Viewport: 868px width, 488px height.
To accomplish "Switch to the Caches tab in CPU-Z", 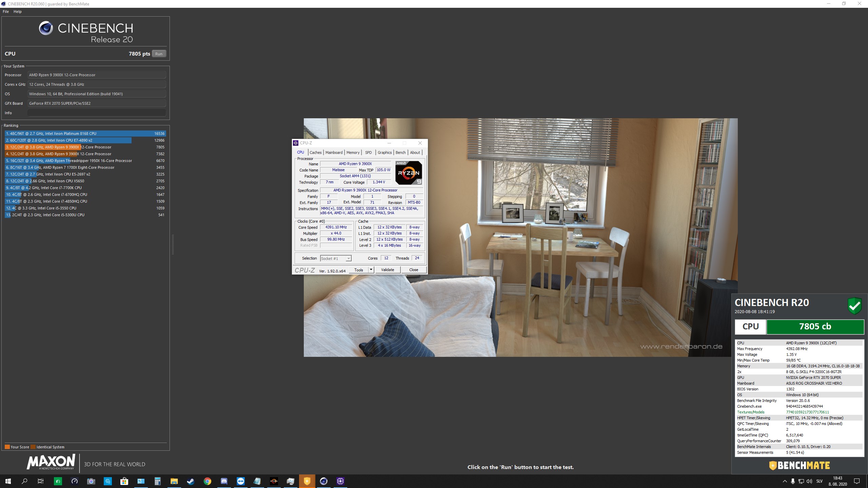I will click(x=315, y=152).
